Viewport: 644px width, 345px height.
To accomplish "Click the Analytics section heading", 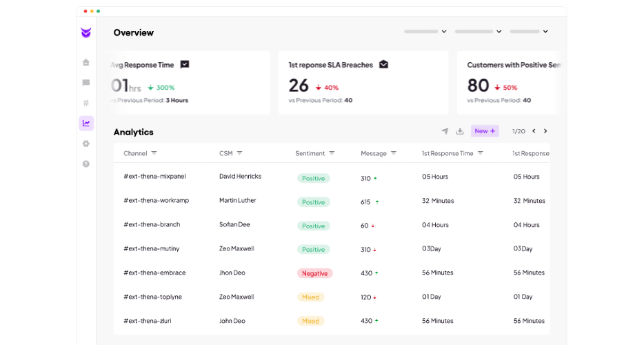I will (x=134, y=132).
